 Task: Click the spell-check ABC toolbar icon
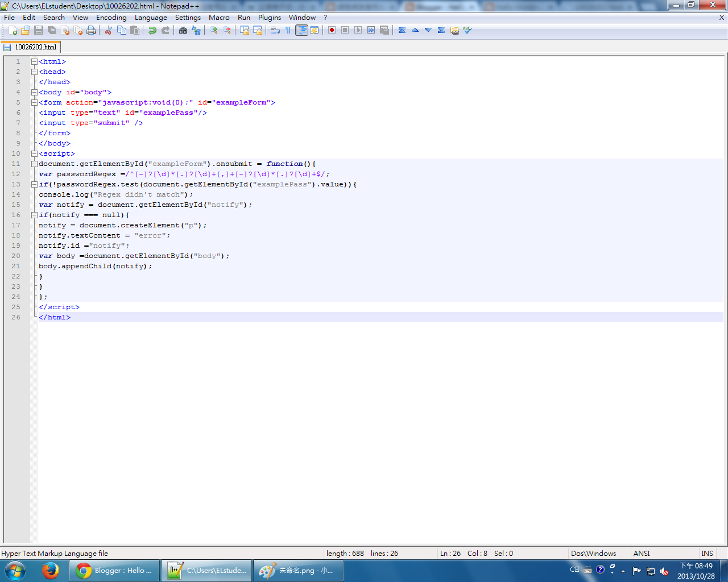coord(467,30)
